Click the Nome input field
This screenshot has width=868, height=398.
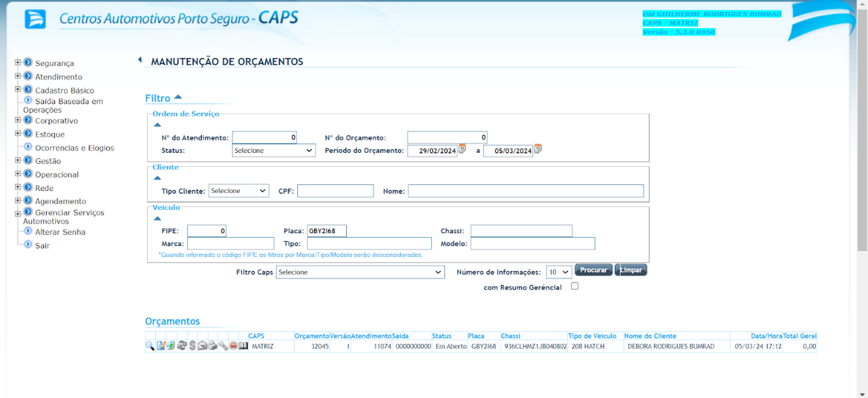(x=526, y=191)
